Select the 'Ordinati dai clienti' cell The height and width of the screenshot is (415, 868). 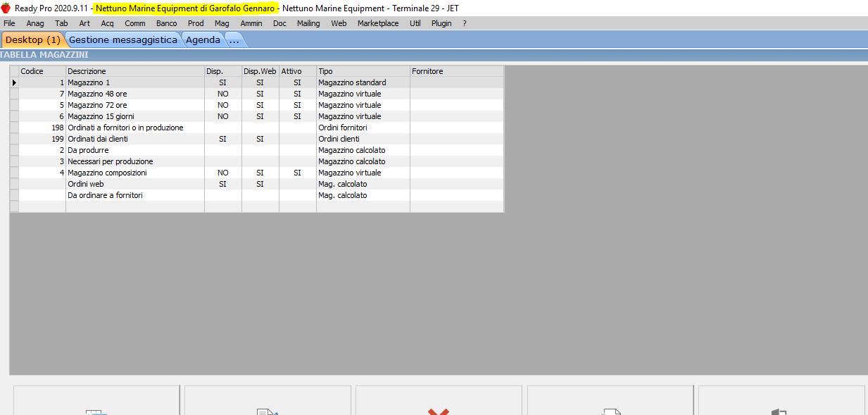coord(135,139)
